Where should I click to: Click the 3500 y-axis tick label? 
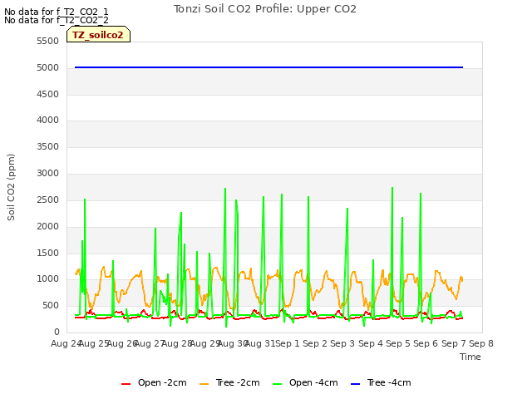point(48,146)
